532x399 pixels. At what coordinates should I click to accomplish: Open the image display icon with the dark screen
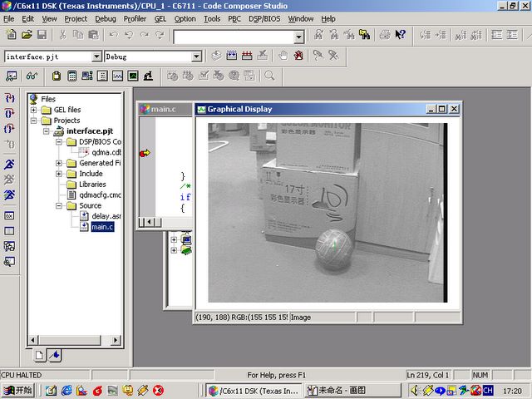click(x=133, y=76)
